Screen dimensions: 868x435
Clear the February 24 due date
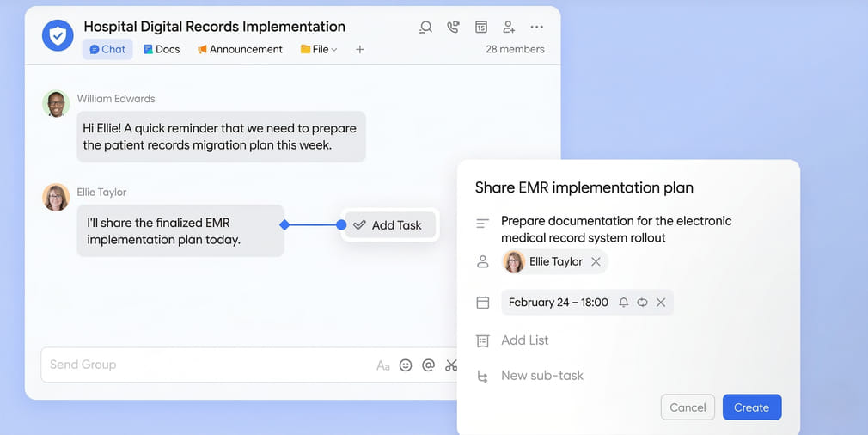(661, 303)
